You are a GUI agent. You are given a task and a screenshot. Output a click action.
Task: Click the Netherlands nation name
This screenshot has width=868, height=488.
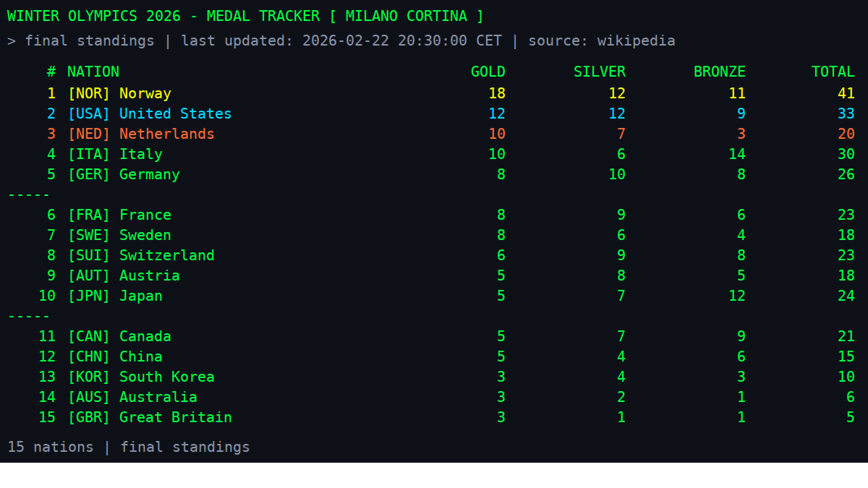coord(166,134)
